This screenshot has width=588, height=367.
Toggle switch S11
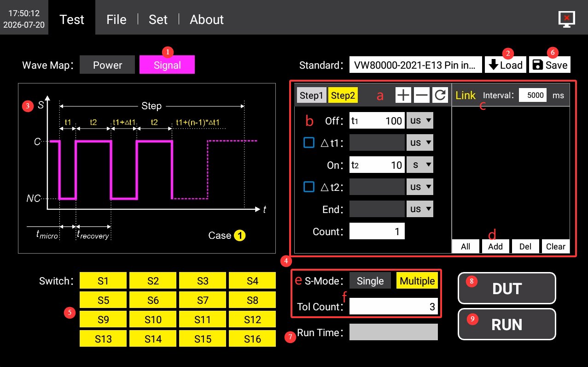(203, 320)
